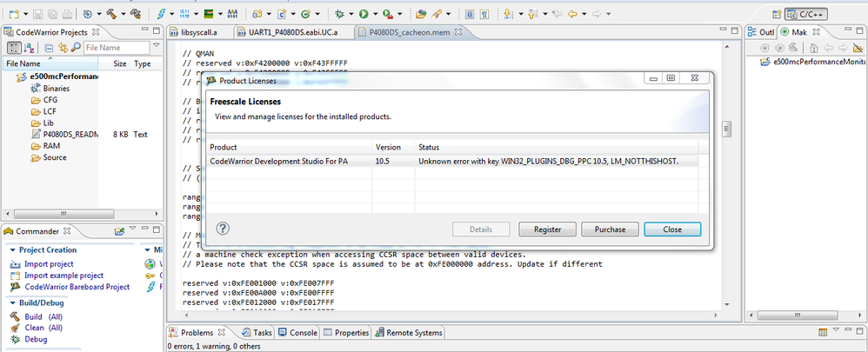
Task: Open Commander view menu triangle
Action: (133, 229)
